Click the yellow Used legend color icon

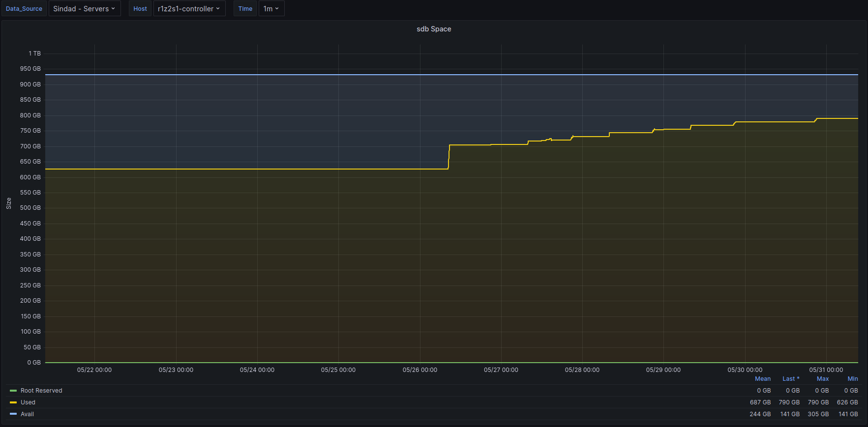point(13,402)
